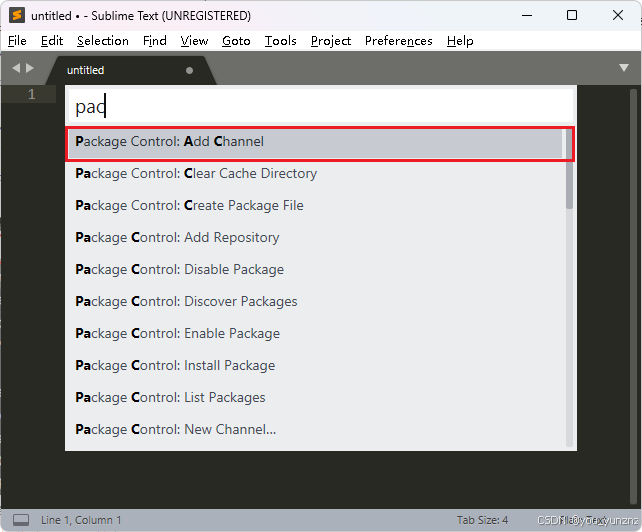Close the Sublime Text window
Viewport: 642px width, 532px height.
618,16
